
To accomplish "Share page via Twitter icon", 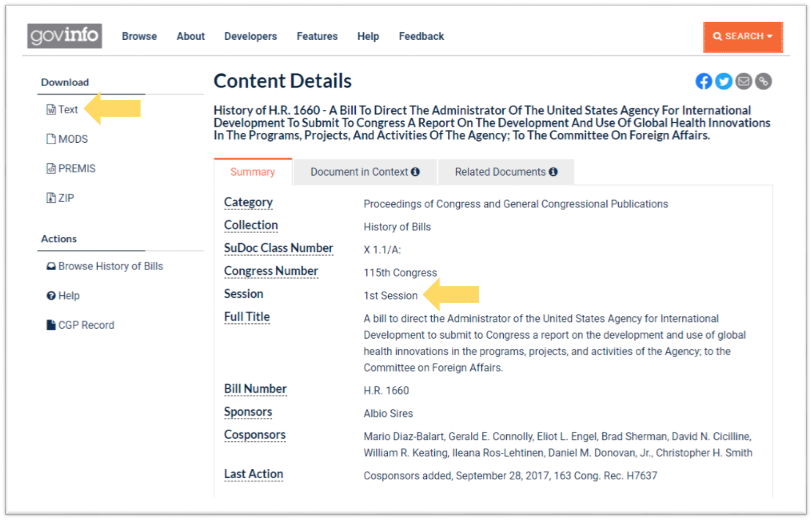I will pyautogui.click(x=723, y=82).
